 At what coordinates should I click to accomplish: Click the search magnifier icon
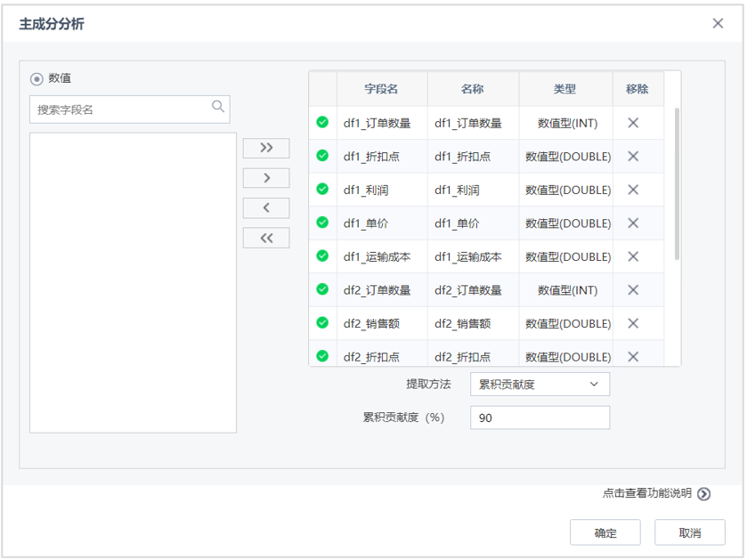pyautogui.click(x=218, y=107)
